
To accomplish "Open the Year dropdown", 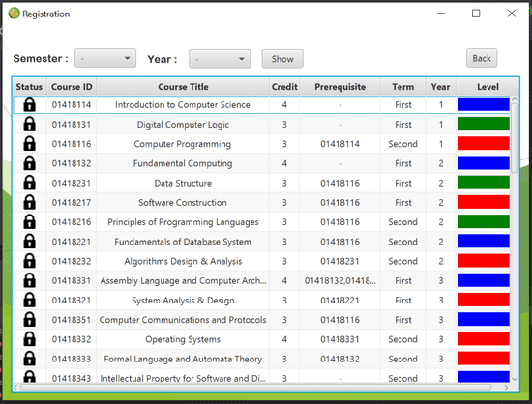I will click(x=220, y=59).
